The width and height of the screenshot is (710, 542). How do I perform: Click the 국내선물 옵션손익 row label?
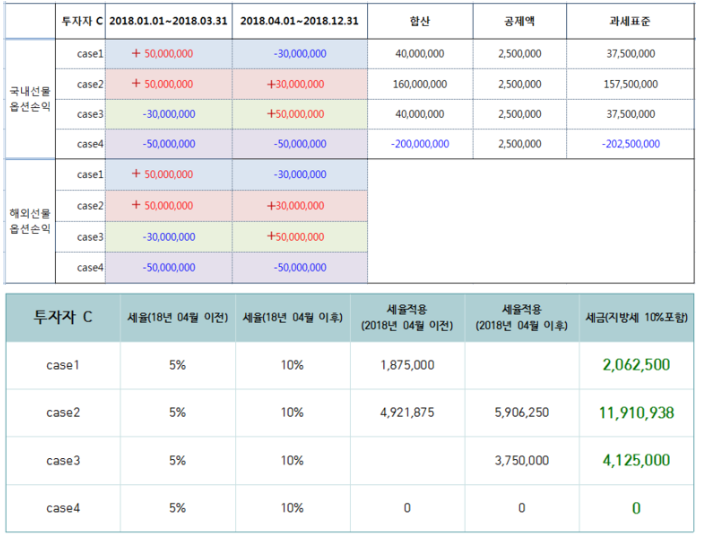point(29,98)
